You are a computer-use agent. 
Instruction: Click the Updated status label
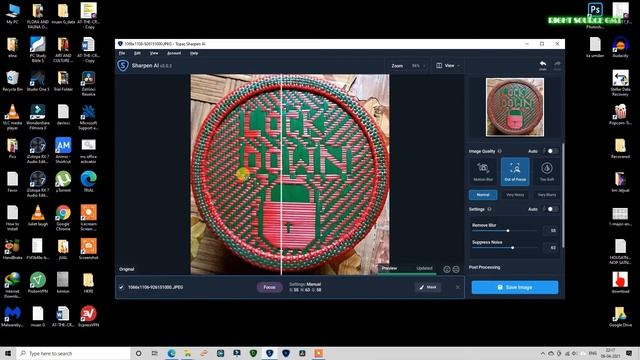pos(424,268)
